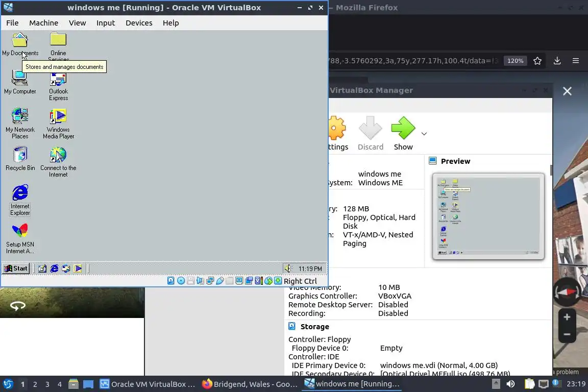The image size is (588, 392).
Task: Open the Internet Explorer desktop icon
Action: tap(20, 200)
